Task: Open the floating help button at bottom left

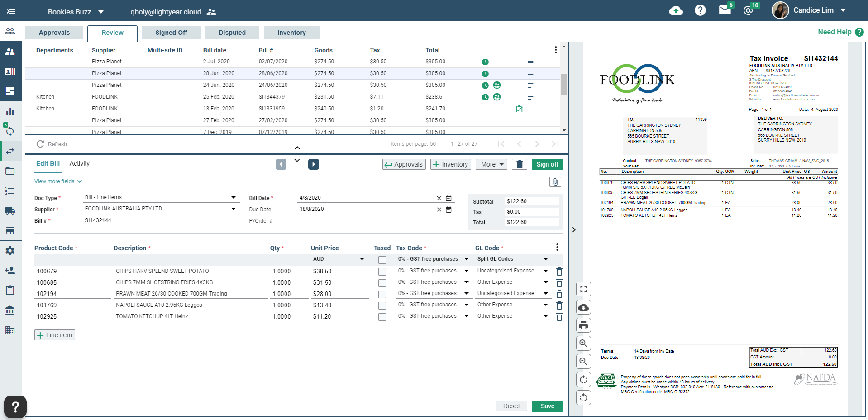Action: (x=15, y=407)
